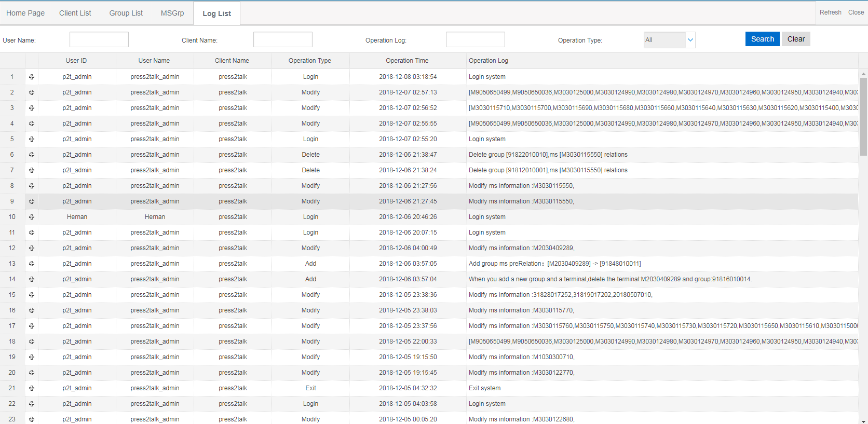Expand the details of log row 1
This screenshot has height=424, width=868.
coord(32,77)
